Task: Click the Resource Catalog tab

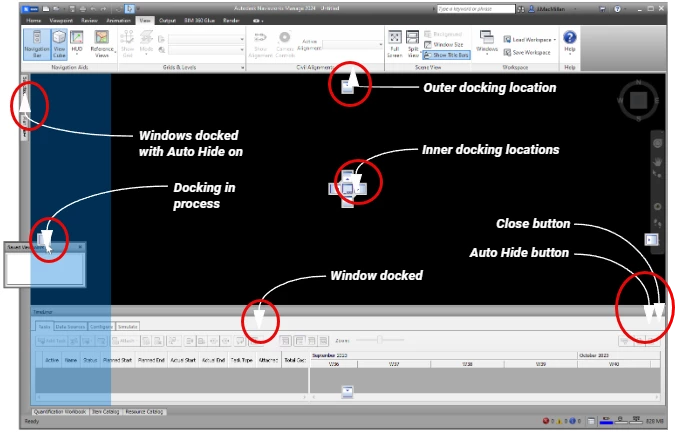Action: click(x=144, y=412)
